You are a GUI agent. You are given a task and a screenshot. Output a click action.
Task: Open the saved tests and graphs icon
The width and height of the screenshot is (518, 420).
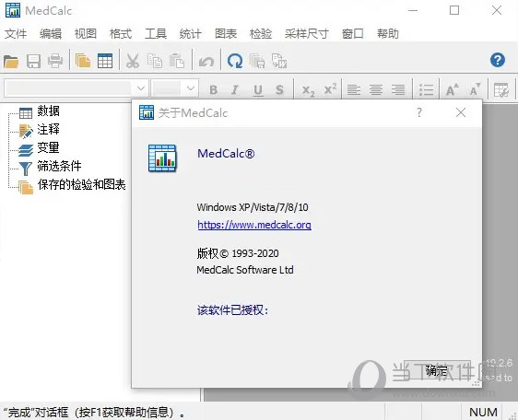point(83,61)
